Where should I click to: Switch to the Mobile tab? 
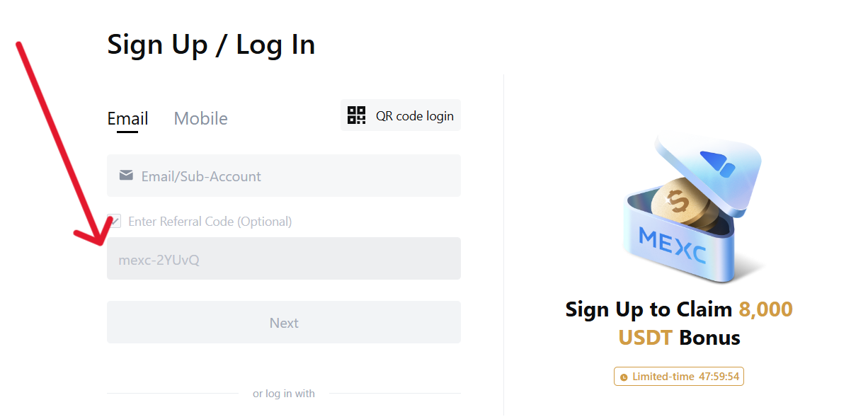200,118
